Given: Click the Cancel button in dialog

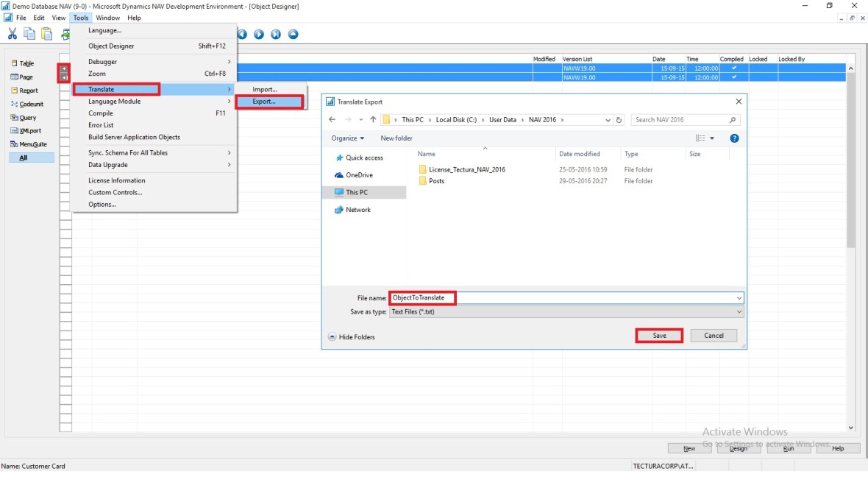Looking at the screenshot, I should click(714, 336).
